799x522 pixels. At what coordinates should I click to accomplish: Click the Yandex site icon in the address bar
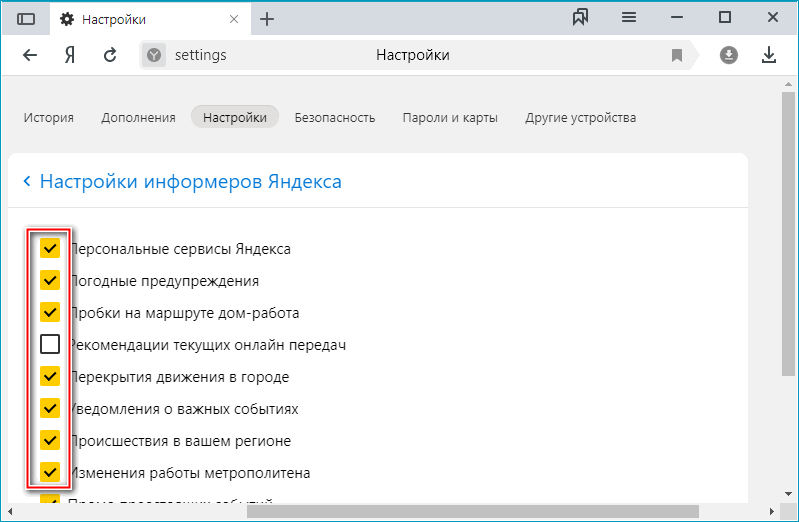point(154,55)
